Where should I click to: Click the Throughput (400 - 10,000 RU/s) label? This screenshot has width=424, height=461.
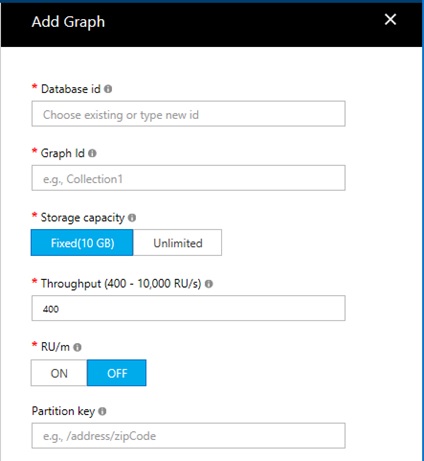pyautogui.click(x=121, y=284)
